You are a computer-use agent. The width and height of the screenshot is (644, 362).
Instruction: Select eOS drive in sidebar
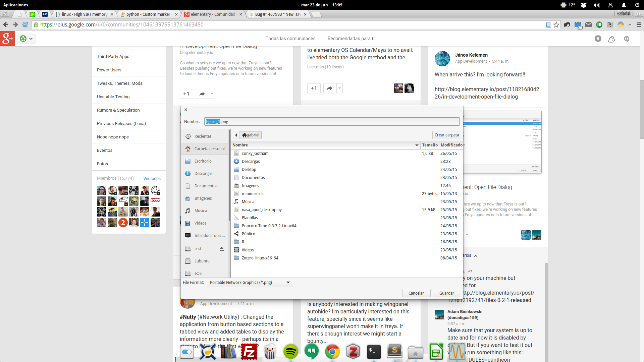click(x=205, y=274)
